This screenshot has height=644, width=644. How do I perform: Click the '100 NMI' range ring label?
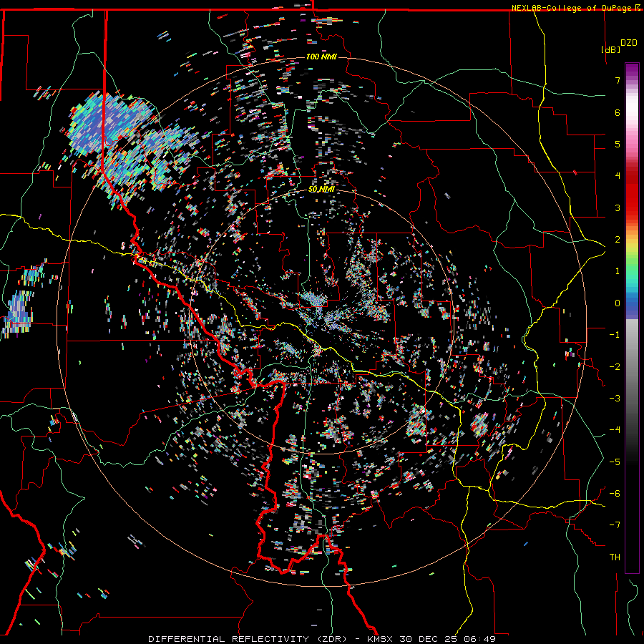pyautogui.click(x=321, y=57)
